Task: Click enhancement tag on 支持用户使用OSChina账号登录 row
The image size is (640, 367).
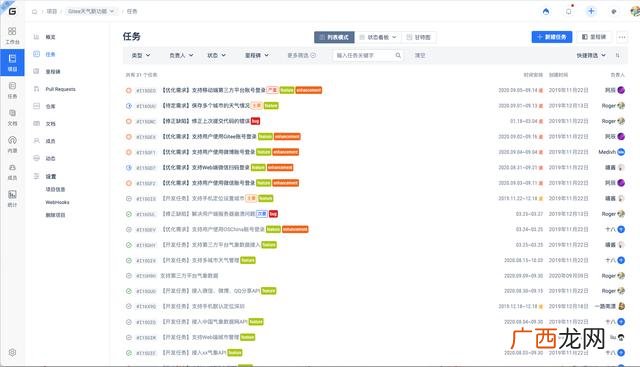Action: 295,229
